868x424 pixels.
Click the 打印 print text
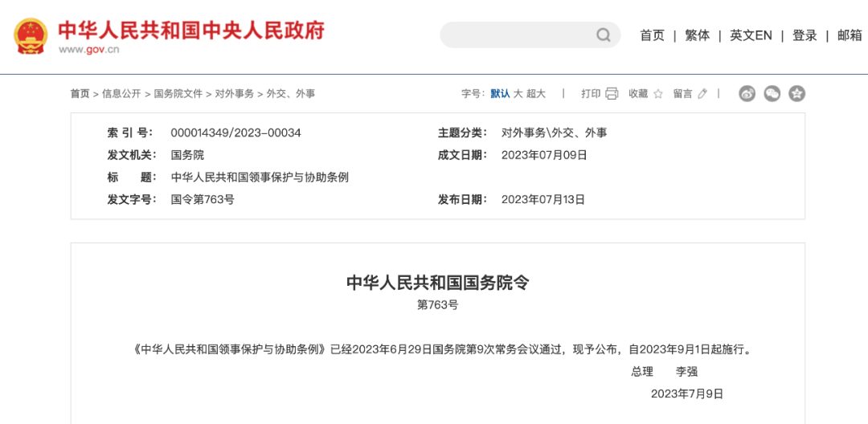click(x=591, y=94)
